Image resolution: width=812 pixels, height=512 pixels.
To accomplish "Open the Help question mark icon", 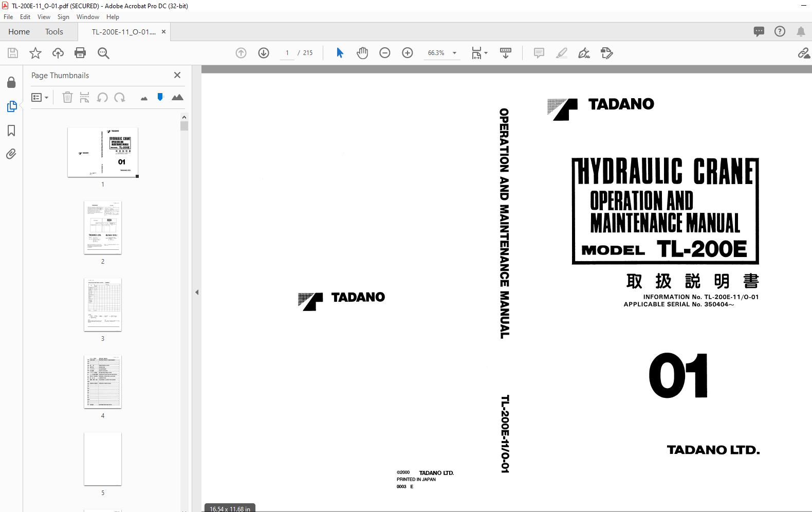I will pos(780,31).
